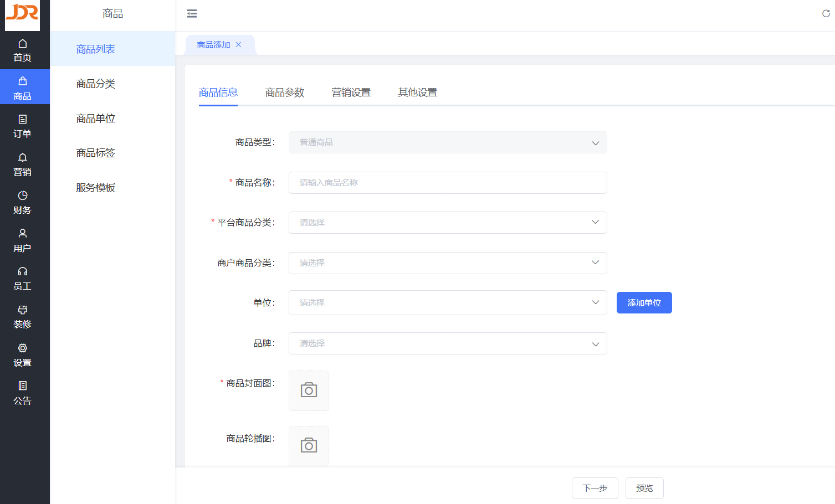The width and height of the screenshot is (835, 504).
Task: Upload image via 商品封面图 camera icon
Action: [x=309, y=390]
